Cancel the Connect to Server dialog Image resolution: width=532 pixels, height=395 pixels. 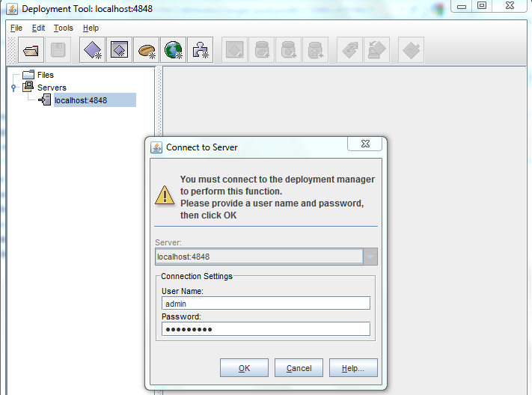point(299,368)
